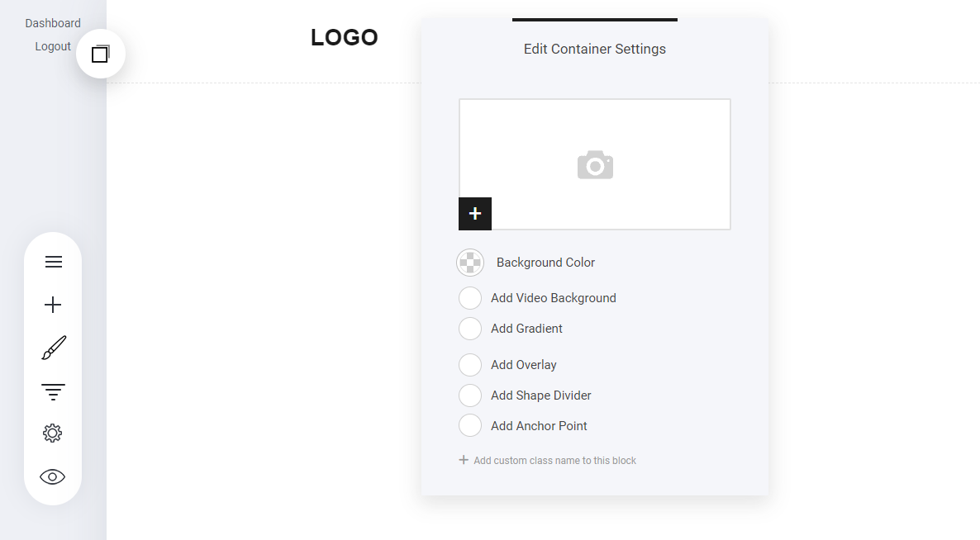
Task: Expand Add custom class name to this block
Action: (x=547, y=461)
